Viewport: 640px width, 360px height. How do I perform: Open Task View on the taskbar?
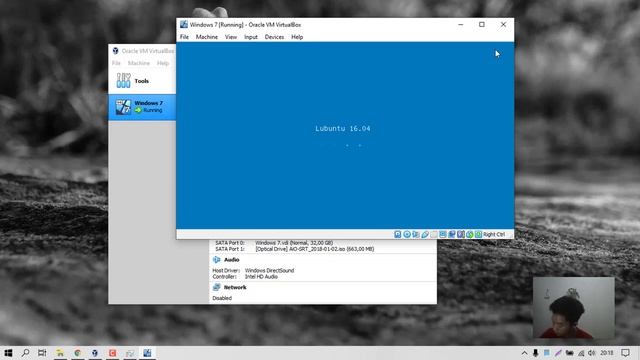(x=42, y=353)
